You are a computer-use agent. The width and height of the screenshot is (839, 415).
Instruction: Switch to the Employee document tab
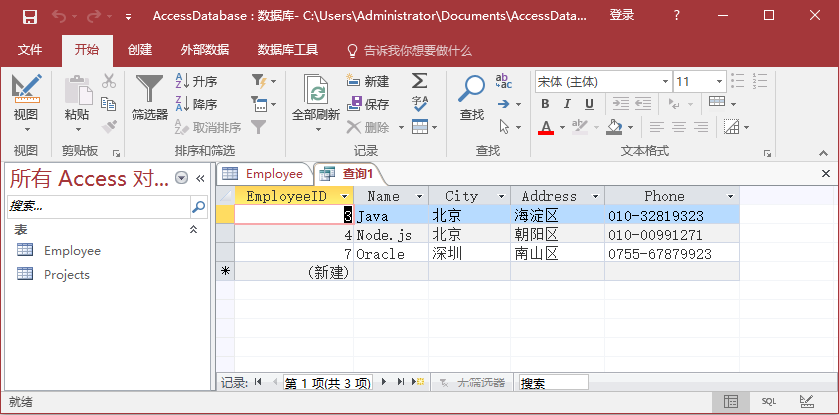pyautogui.click(x=264, y=174)
